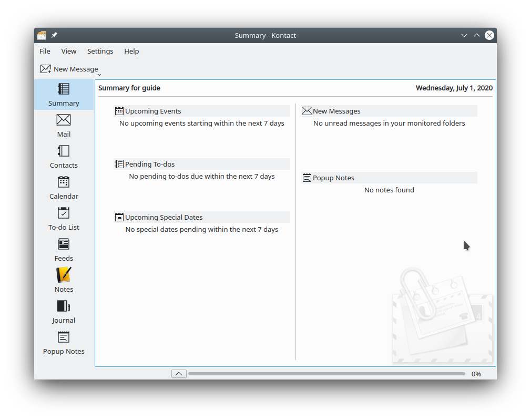Go to the Notes component

(x=64, y=281)
